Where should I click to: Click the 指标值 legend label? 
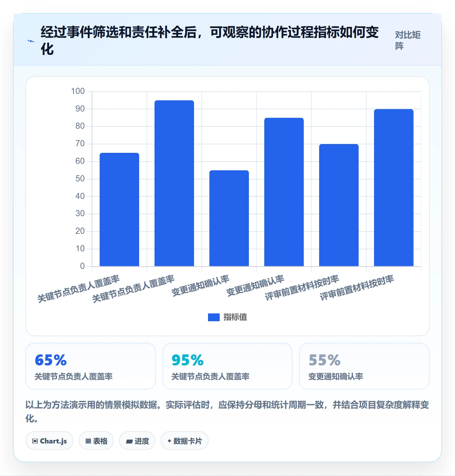[235, 317]
